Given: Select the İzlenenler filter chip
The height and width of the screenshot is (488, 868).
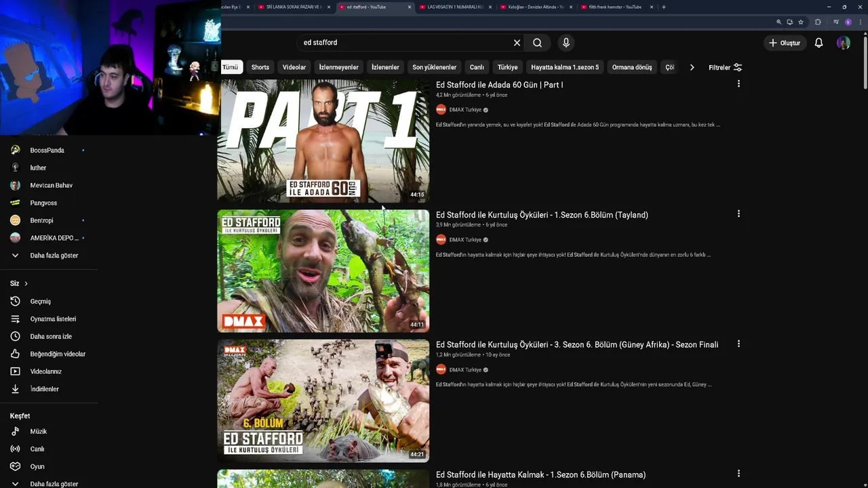Looking at the screenshot, I should click(x=385, y=67).
